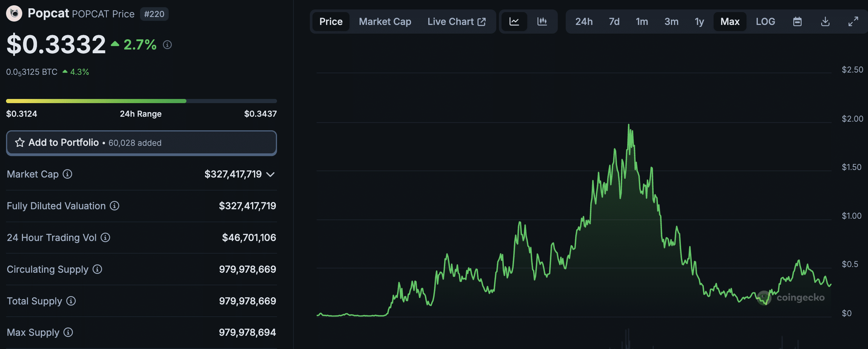The image size is (868, 349).
Task: Click the Popcat coin logo icon
Action: [14, 14]
